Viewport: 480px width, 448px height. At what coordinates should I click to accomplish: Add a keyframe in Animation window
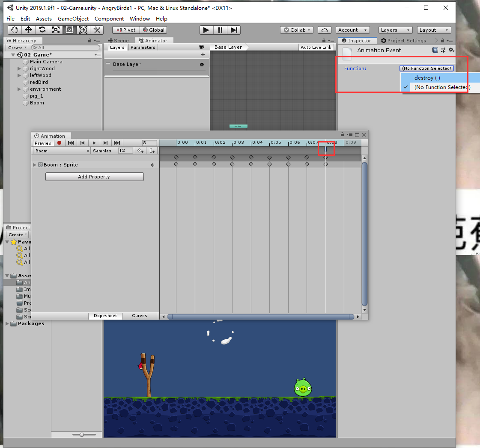click(x=140, y=151)
